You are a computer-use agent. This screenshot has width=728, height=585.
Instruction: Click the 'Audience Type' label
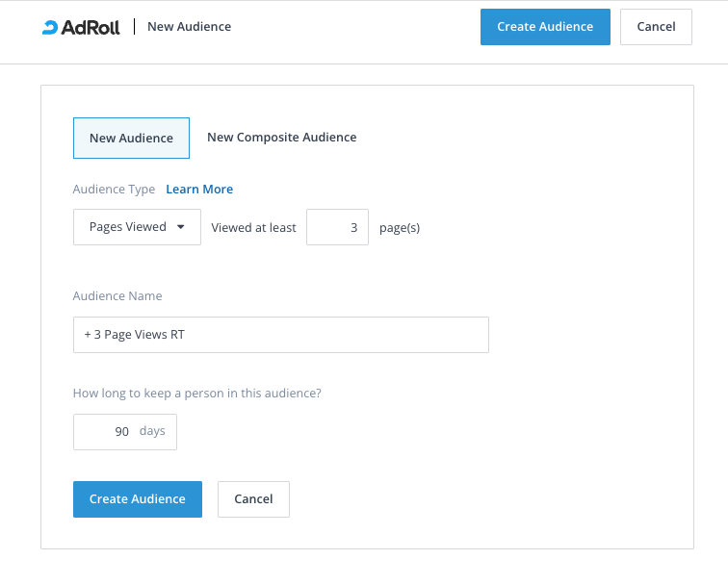point(114,190)
